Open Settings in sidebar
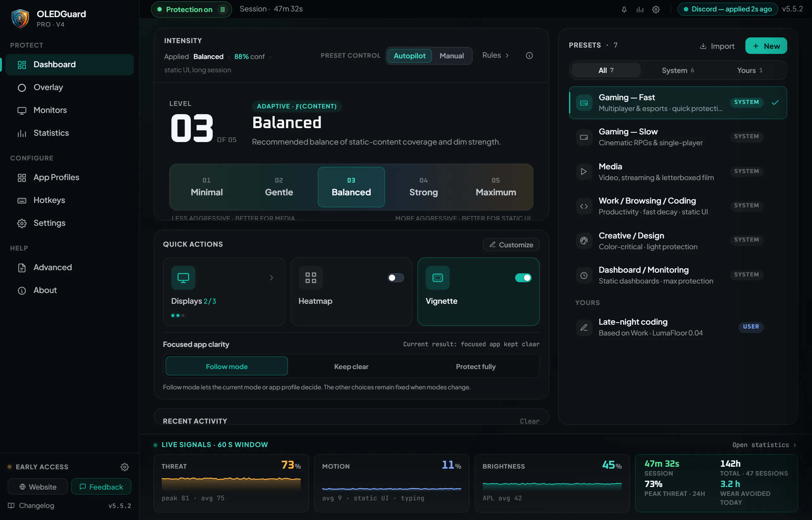This screenshot has height=520, width=812. coord(69,223)
